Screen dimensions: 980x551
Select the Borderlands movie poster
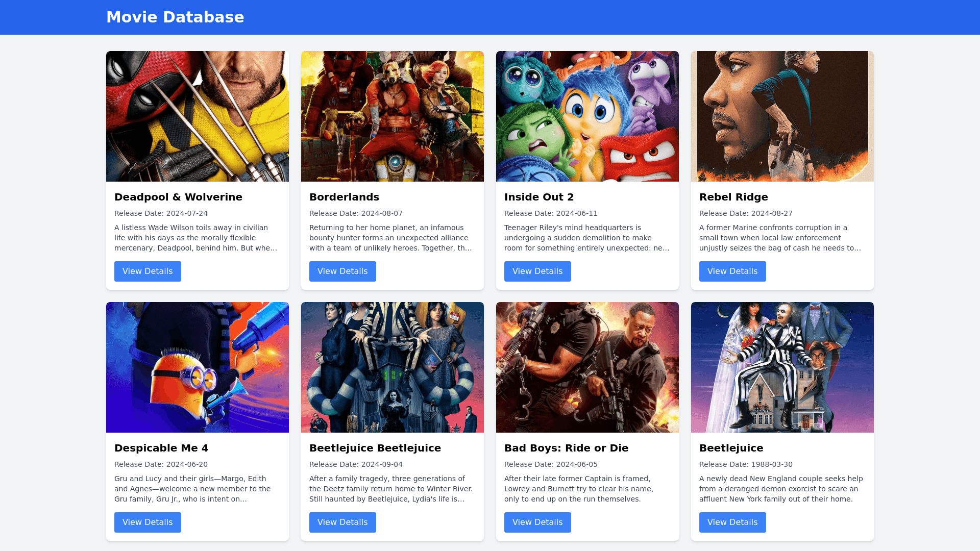pyautogui.click(x=393, y=116)
